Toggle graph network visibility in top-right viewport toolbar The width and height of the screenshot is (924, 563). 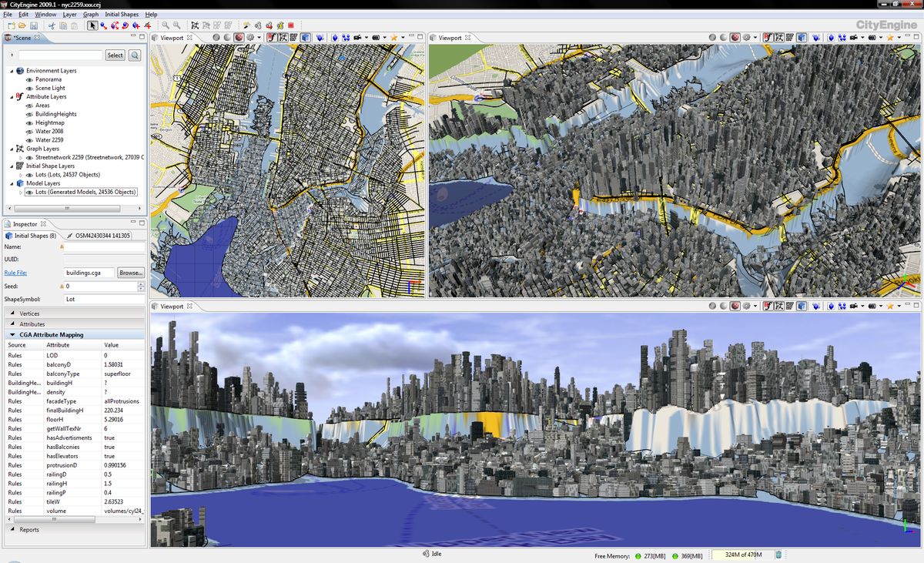pyautogui.click(x=779, y=37)
